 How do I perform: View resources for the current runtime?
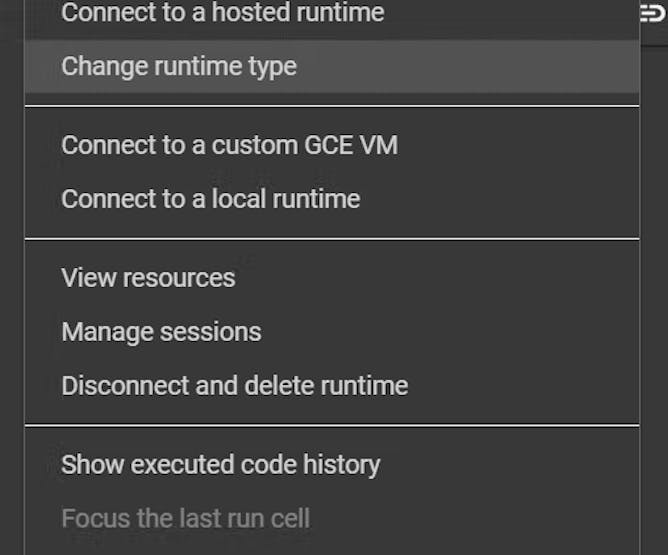(x=148, y=278)
